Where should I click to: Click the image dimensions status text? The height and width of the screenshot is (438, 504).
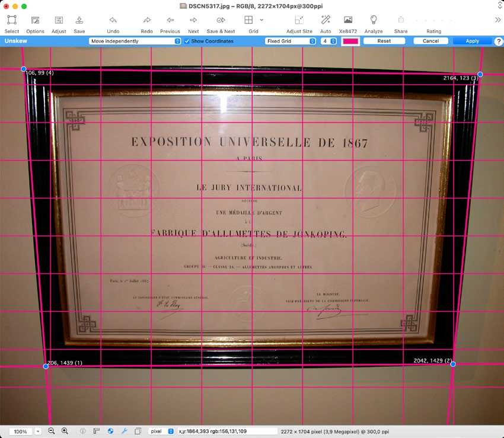pyautogui.click(x=334, y=431)
